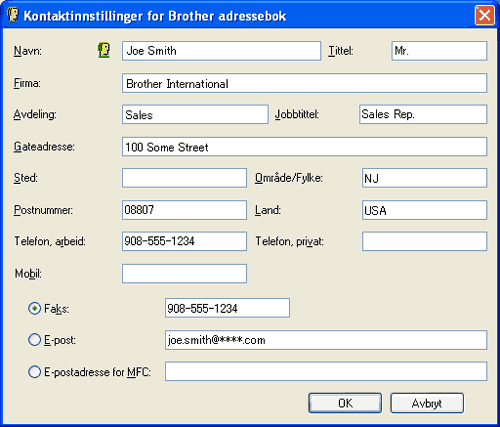Click the E-post field with joe.smith address
This screenshot has height=427, width=500.
pyautogui.click(x=326, y=340)
